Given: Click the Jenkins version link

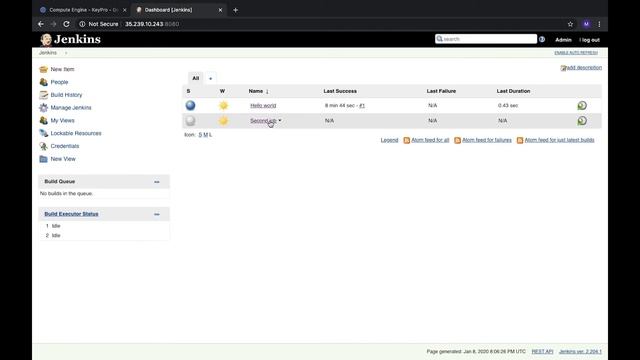Looking at the screenshot, I should coord(580,351).
